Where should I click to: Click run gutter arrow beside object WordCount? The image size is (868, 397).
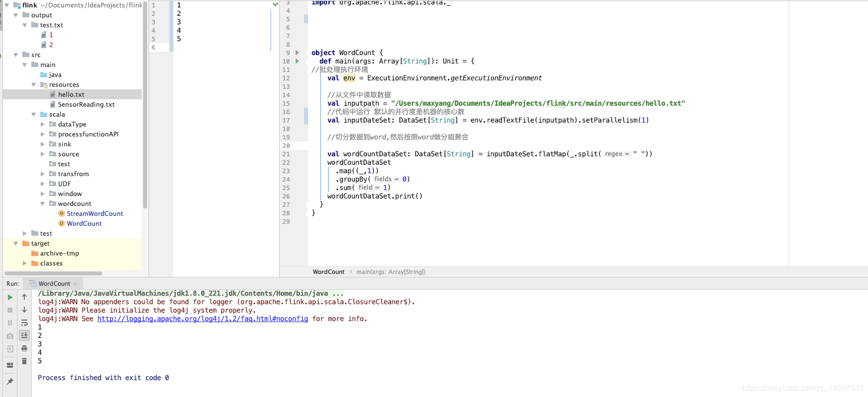tap(297, 53)
